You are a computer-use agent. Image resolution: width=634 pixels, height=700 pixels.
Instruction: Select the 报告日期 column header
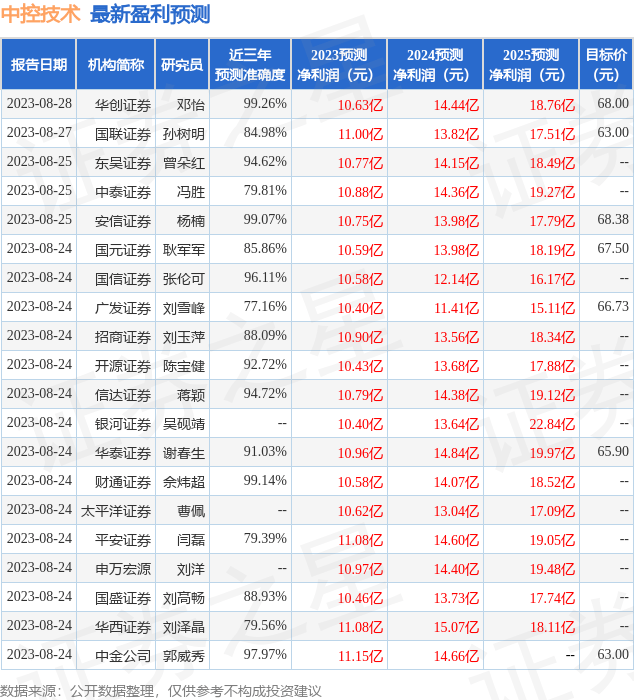[38, 65]
